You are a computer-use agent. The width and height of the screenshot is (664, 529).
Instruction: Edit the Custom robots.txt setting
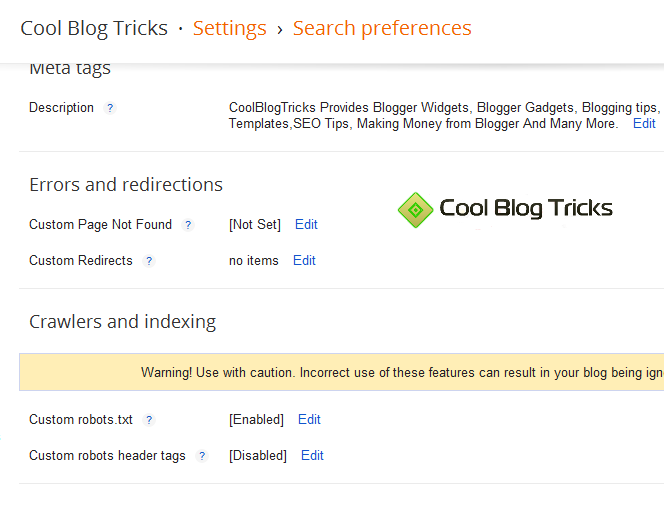click(x=309, y=420)
